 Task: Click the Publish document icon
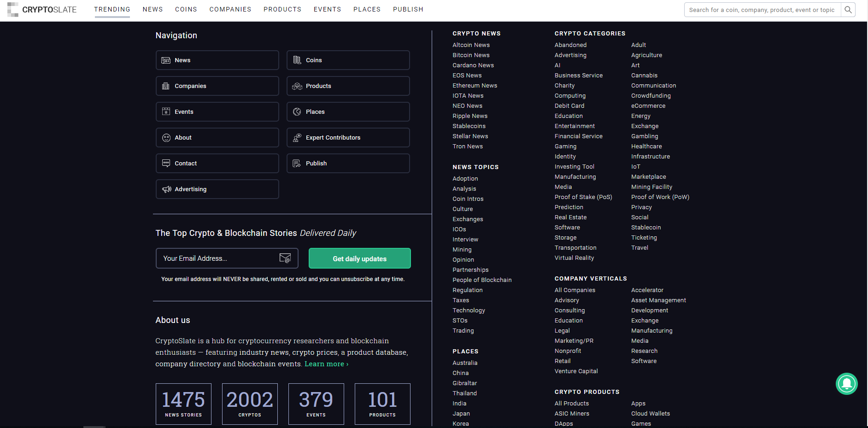click(297, 164)
